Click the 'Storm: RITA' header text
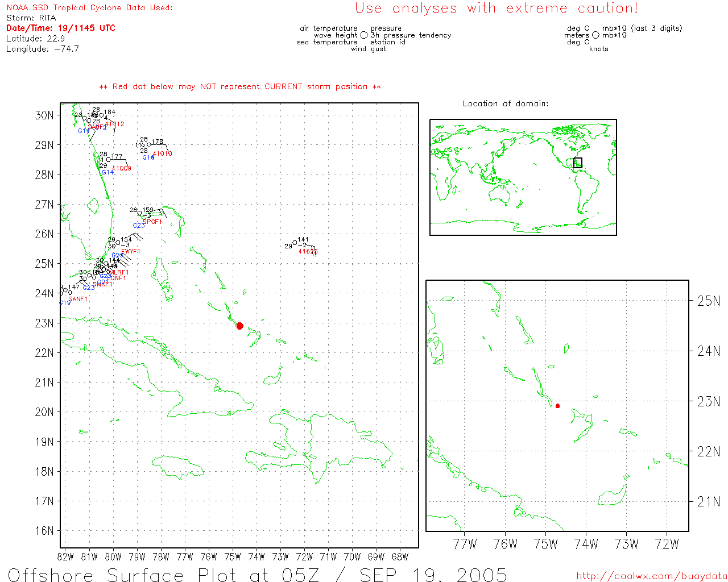This screenshot has width=728, height=582. click(x=31, y=18)
